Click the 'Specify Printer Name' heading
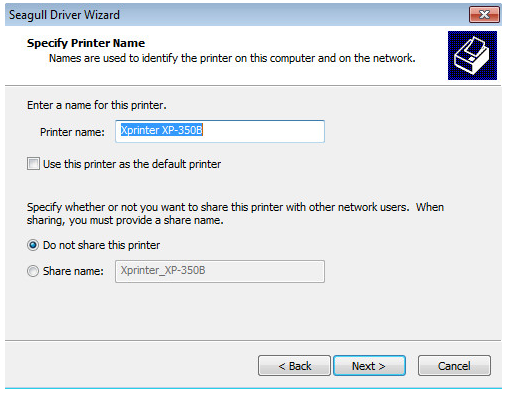This screenshot has height=394, width=527. click(x=86, y=43)
